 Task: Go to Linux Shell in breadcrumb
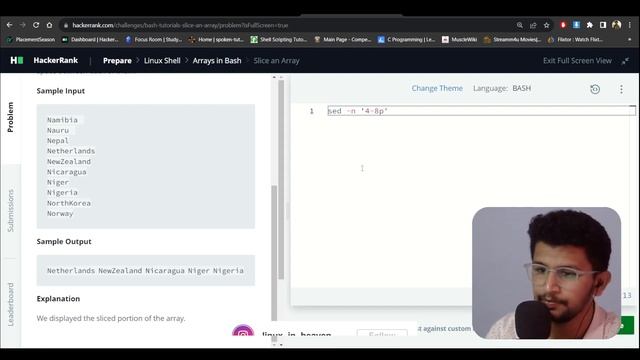(x=162, y=61)
